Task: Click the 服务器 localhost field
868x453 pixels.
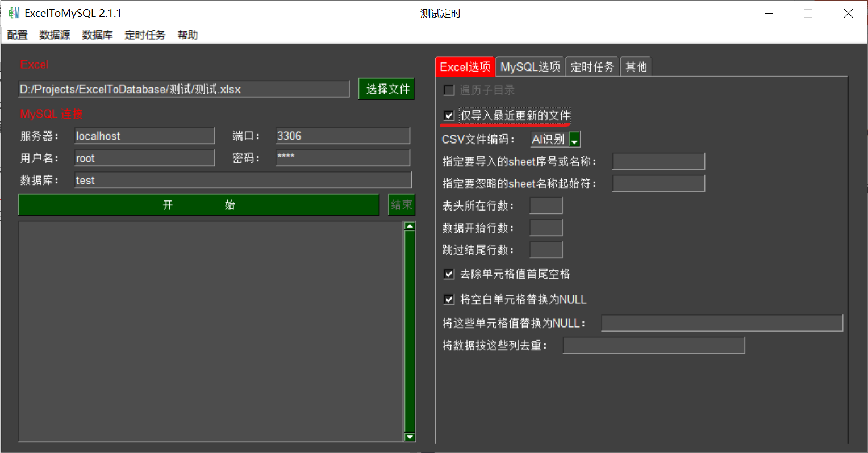Action: [145, 136]
